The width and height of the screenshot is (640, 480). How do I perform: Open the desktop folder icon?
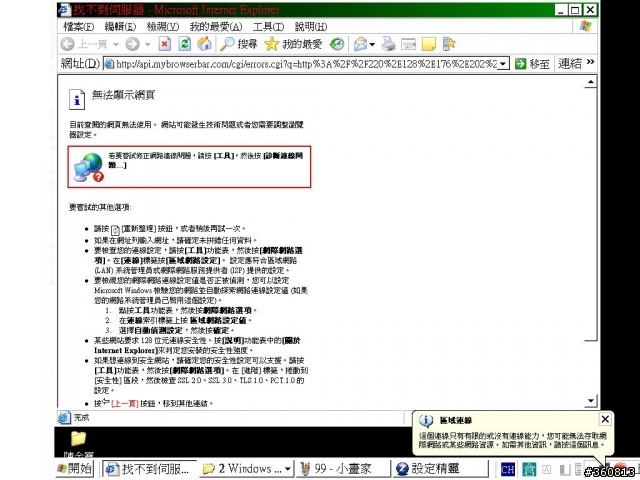78,438
